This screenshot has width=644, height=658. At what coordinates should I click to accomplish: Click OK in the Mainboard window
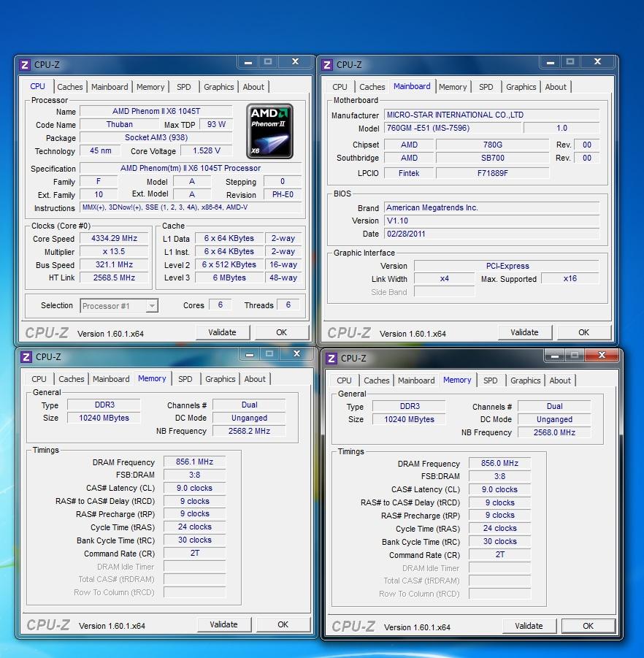[x=583, y=332]
